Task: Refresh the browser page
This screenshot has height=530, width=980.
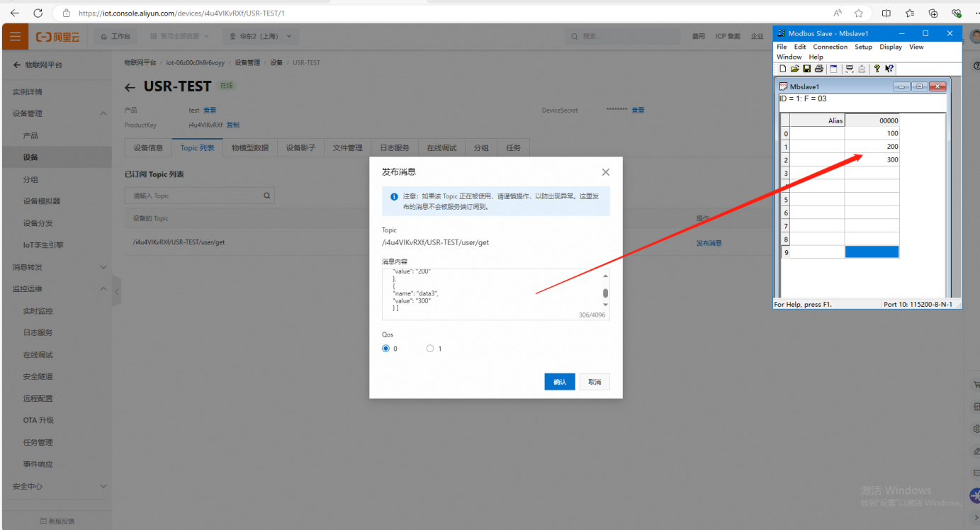Action: click(x=38, y=13)
